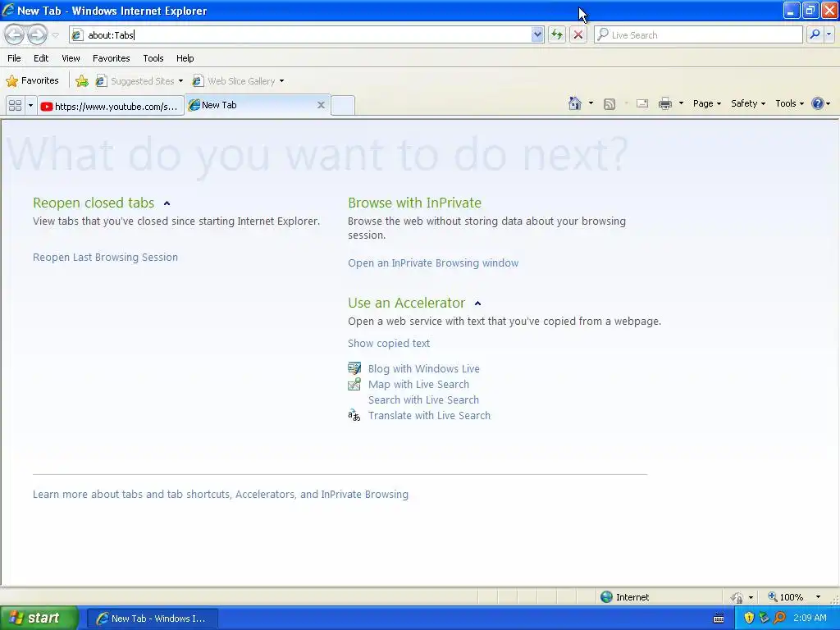
Task: Open the Tools menu in menu bar
Action: click(153, 58)
